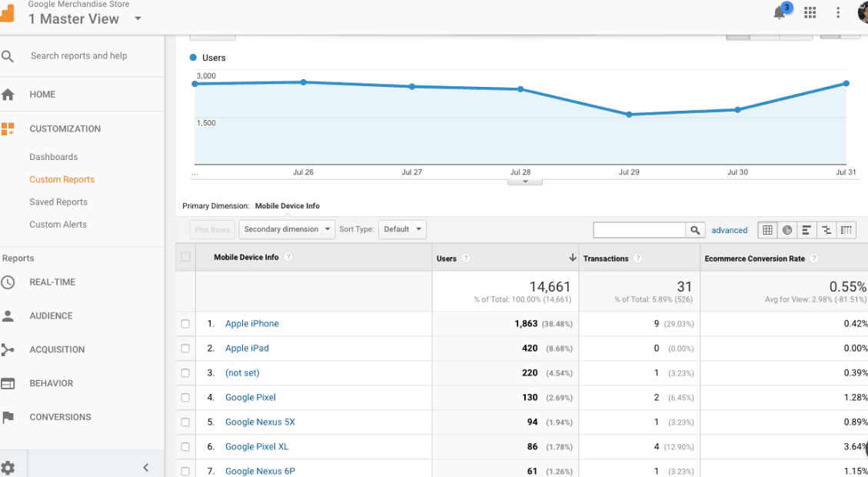This screenshot has height=477, width=868.
Task: Toggle the select-all header checkbox
Action: (185, 258)
